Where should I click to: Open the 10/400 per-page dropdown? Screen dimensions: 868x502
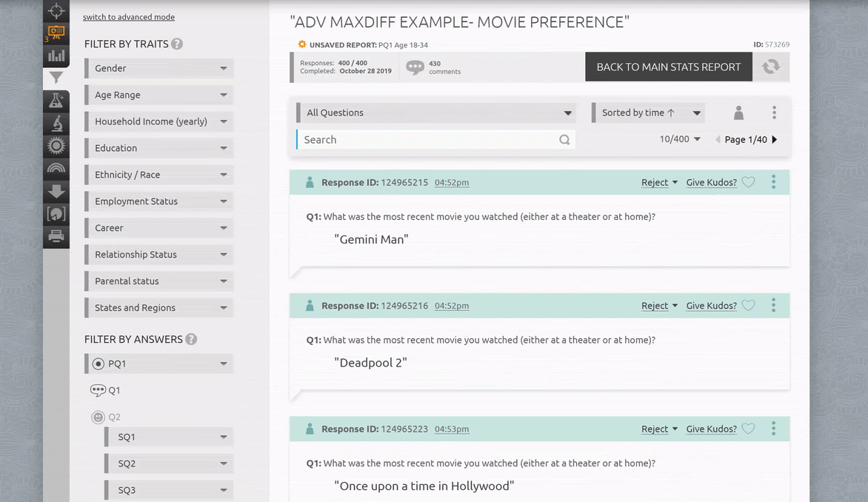pos(680,139)
